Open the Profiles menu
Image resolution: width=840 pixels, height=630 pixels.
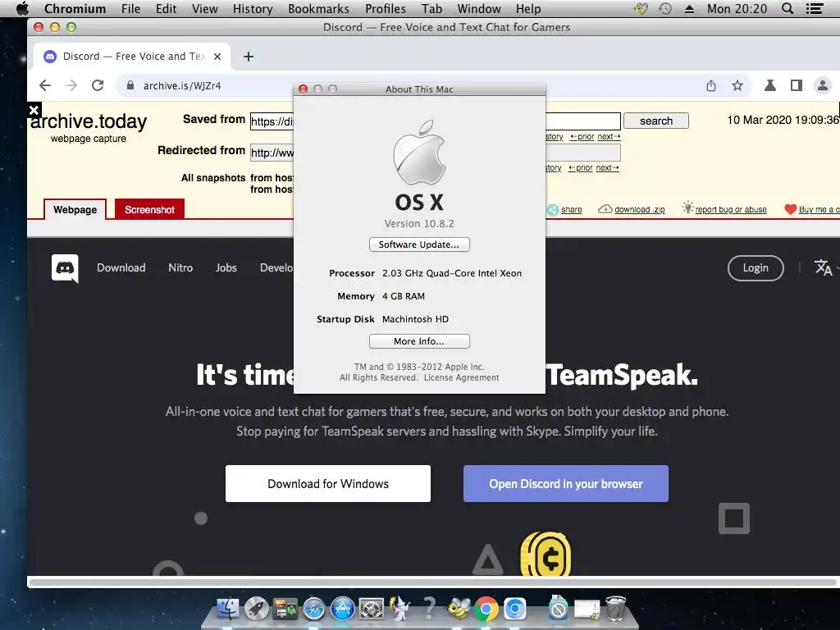tap(386, 8)
